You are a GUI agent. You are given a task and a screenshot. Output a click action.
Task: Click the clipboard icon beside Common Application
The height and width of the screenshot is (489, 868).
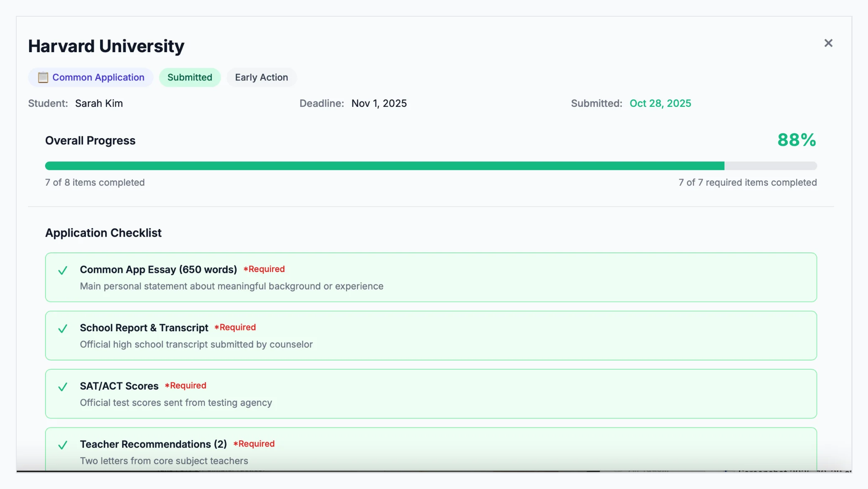[43, 77]
